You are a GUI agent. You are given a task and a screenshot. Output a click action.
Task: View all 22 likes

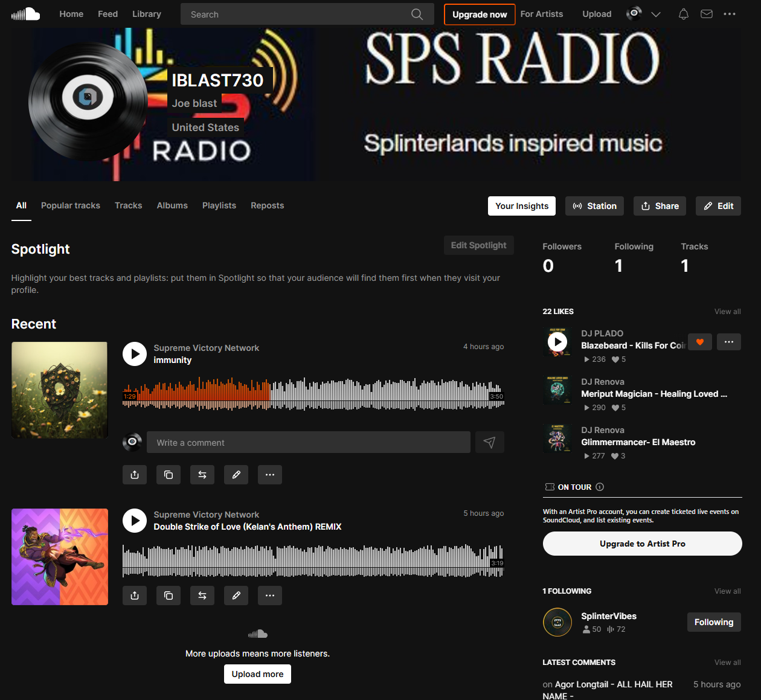pos(728,312)
